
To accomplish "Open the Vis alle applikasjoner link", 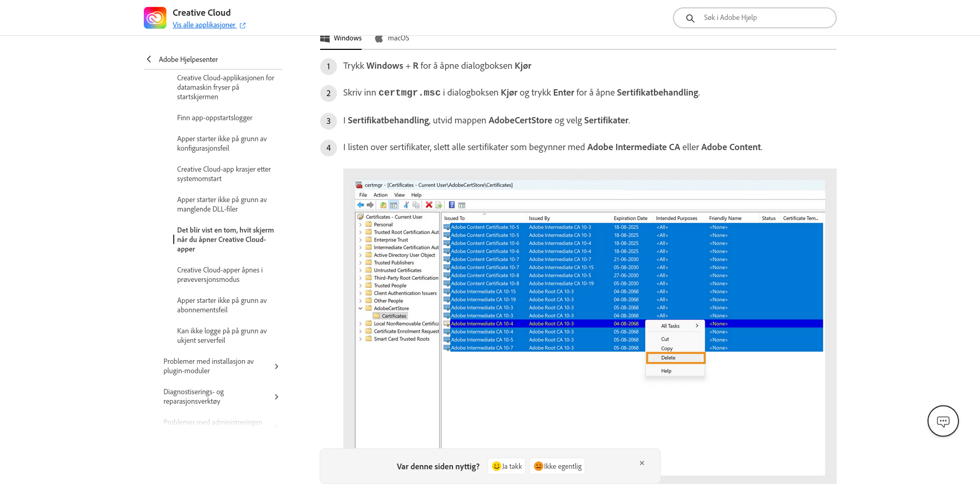I will (209, 25).
